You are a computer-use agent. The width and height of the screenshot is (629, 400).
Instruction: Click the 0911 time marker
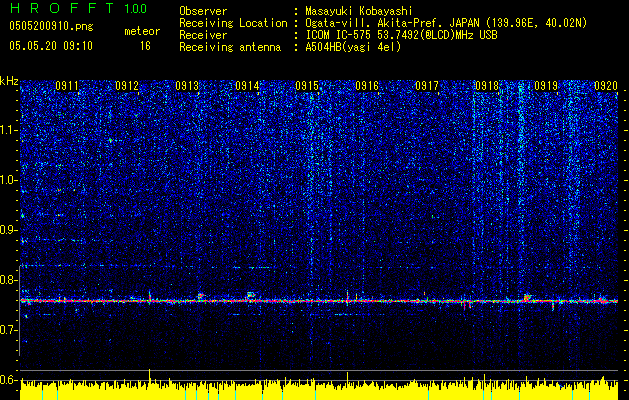(x=67, y=86)
